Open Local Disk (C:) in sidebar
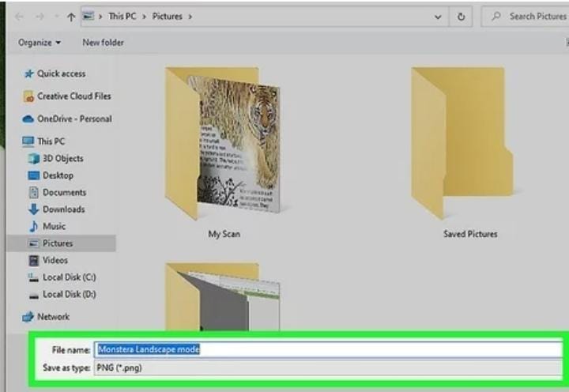The width and height of the screenshot is (569, 392). coord(70,277)
